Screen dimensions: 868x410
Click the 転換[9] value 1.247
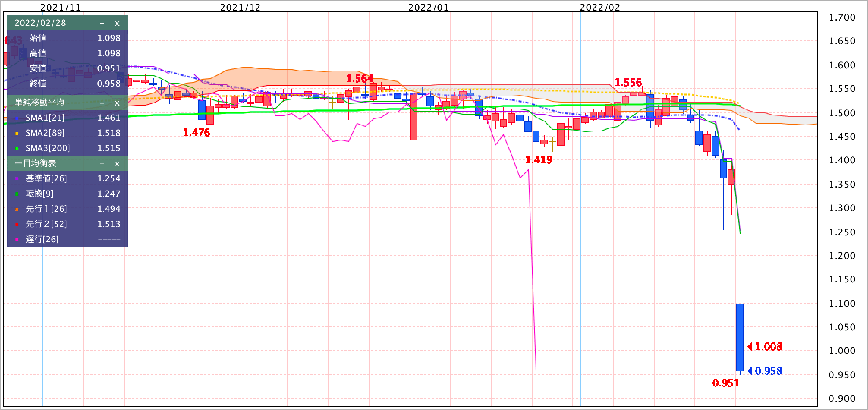click(x=109, y=194)
